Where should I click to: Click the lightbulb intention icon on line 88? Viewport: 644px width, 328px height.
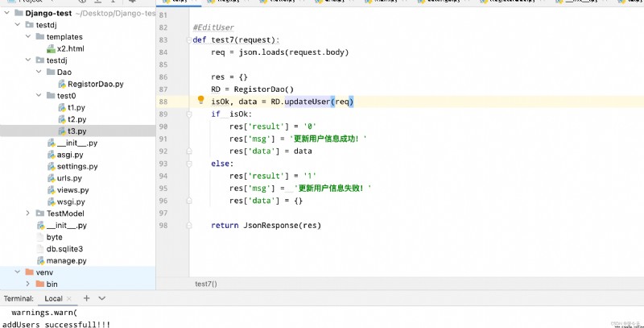tap(200, 100)
